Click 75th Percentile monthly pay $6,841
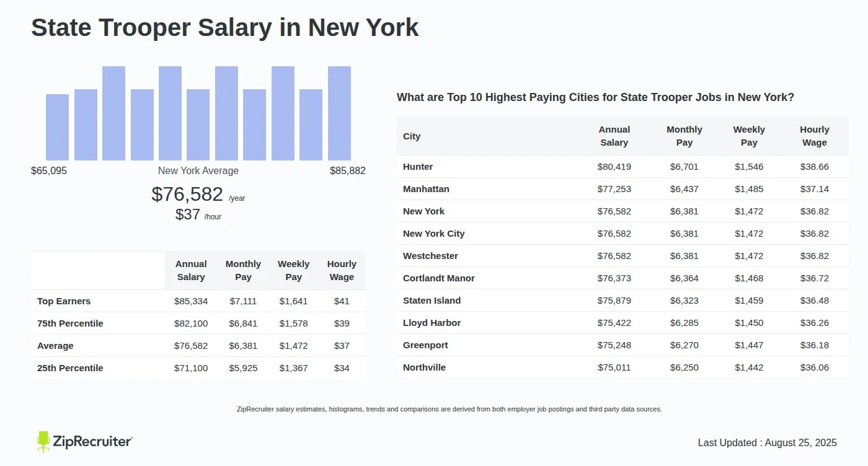Screen dimensions: 868x466 pyautogui.click(x=243, y=323)
